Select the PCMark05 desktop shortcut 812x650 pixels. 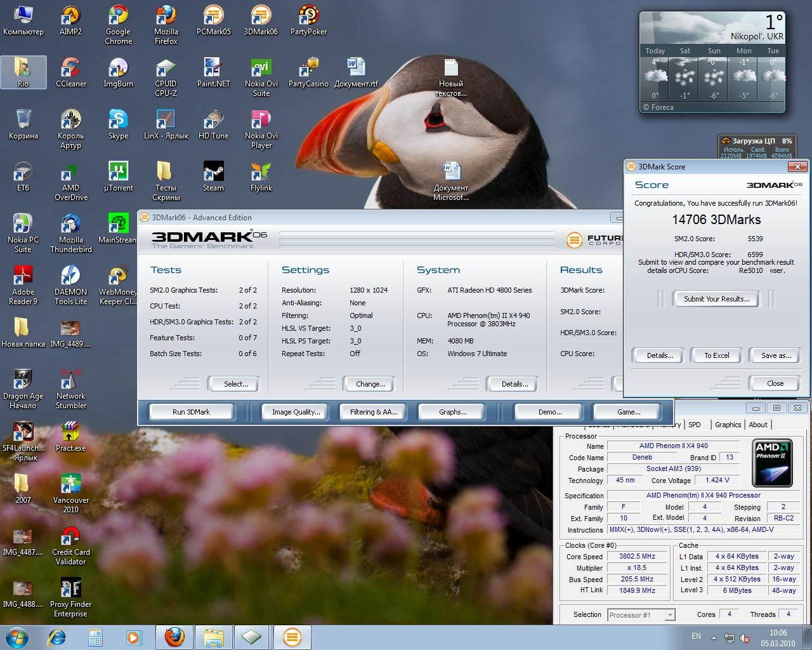[213, 20]
